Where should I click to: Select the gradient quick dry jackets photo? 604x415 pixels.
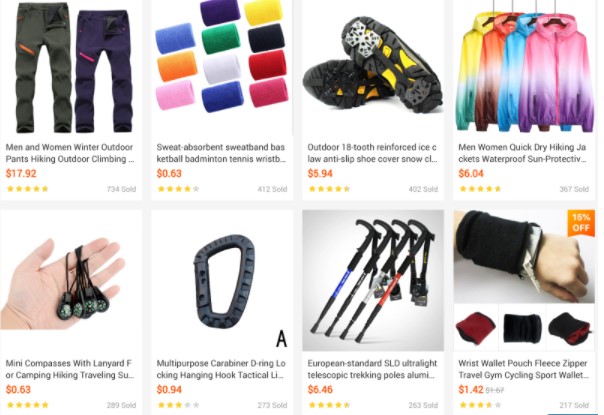524,67
